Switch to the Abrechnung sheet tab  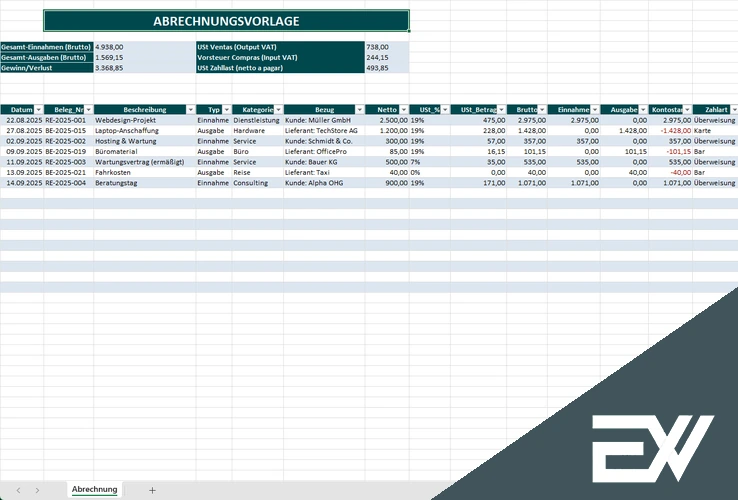click(95, 489)
